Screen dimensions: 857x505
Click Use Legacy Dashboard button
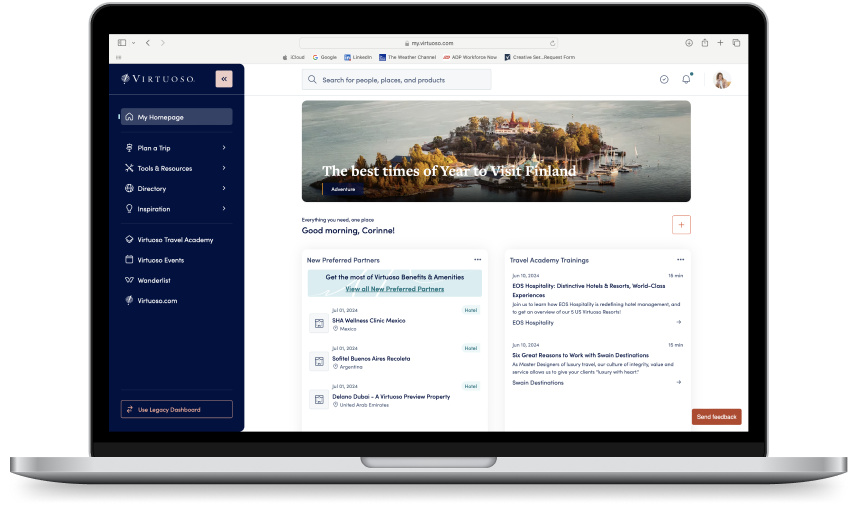click(x=177, y=409)
